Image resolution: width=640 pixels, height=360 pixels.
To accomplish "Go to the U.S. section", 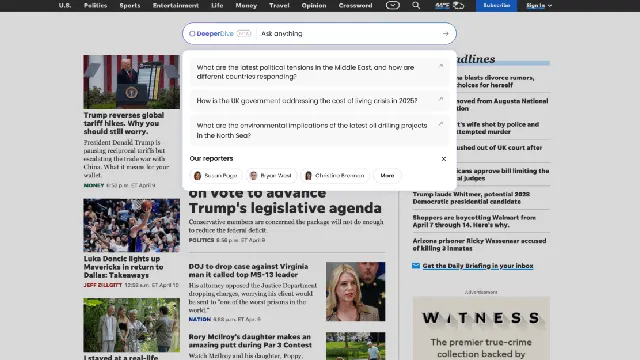I will [65, 5].
